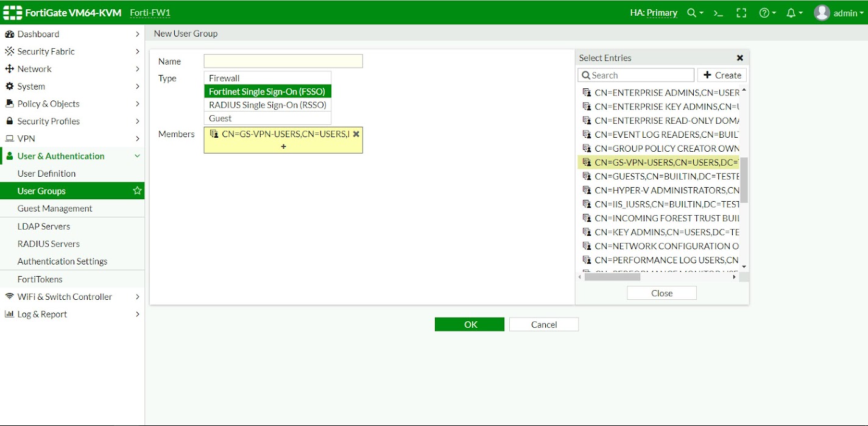Click the OK button
Viewport: 868px width, 426px height.
[470, 324]
